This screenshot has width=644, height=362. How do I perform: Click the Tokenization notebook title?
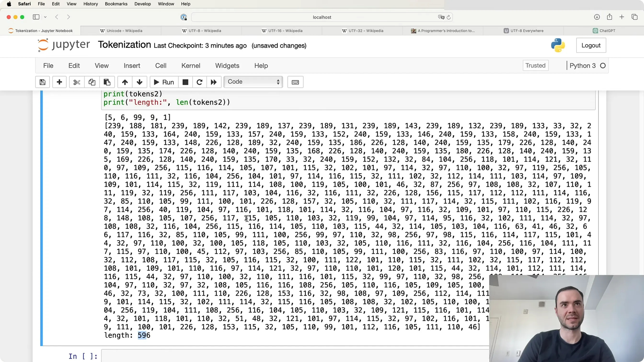[x=124, y=45]
